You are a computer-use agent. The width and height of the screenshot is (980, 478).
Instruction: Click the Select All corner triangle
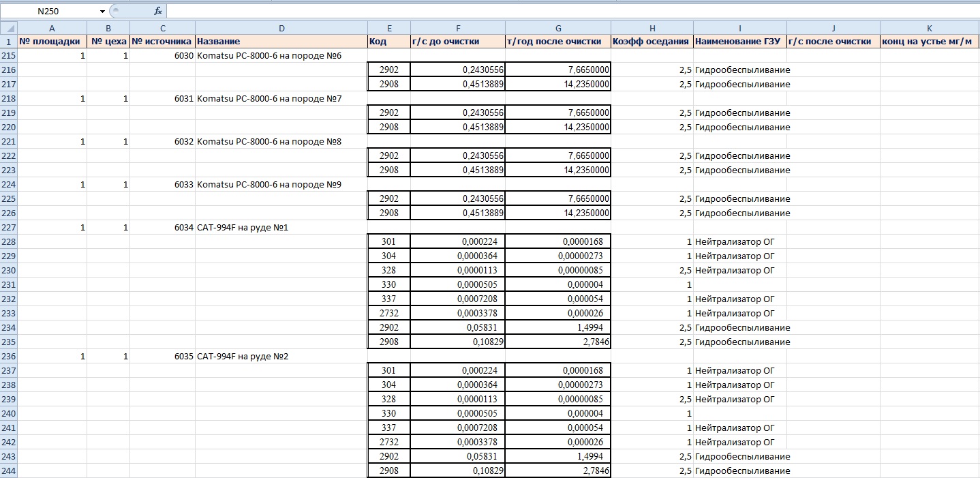[x=8, y=28]
